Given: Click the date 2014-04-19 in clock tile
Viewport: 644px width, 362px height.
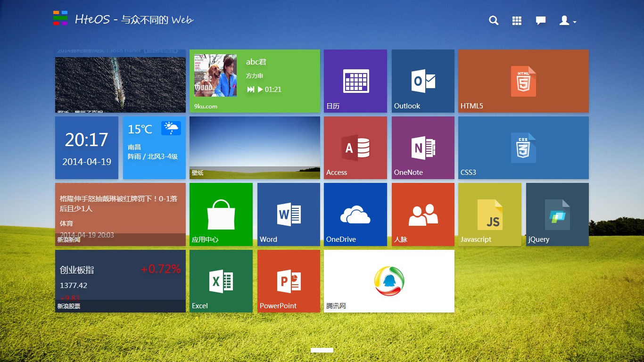Looking at the screenshot, I should coord(87,162).
